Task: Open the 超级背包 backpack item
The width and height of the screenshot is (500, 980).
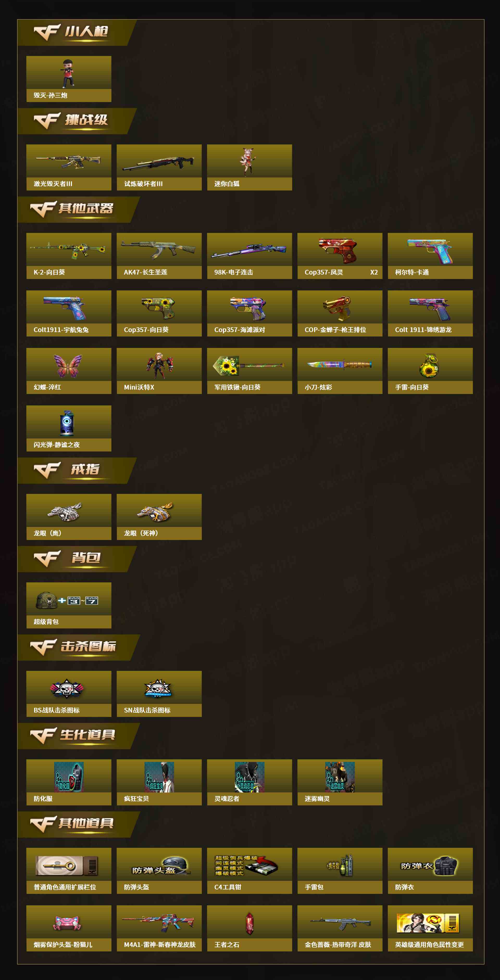Action: (68, 605)
